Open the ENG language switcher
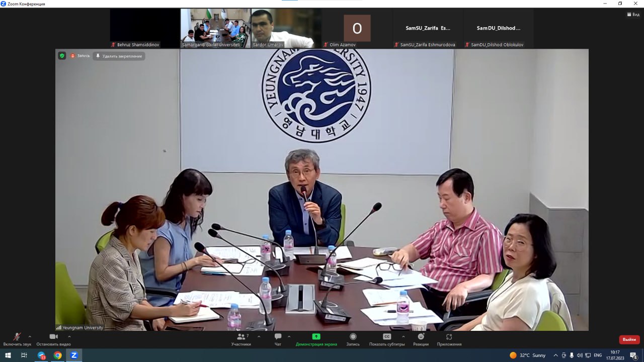This screenshot has height=362, width=644. [598, 355]
